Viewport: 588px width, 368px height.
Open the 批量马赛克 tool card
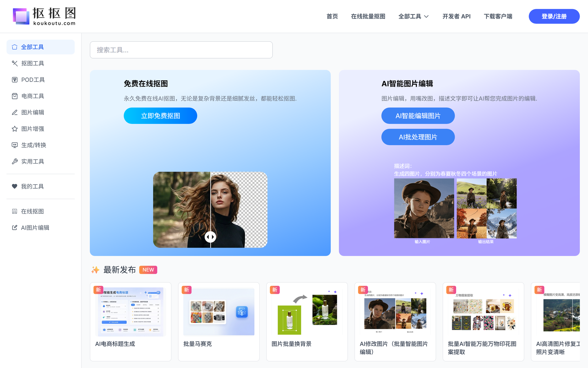(x=219, y=322)
